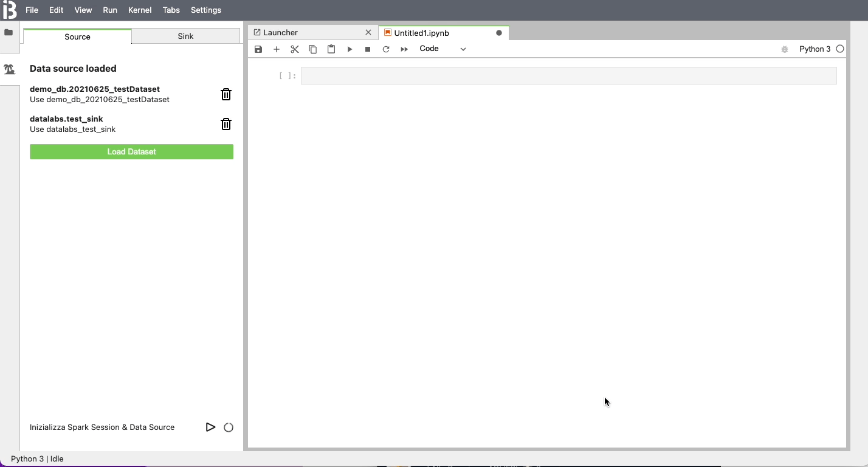Save the notebook with the disk icon
Viewport: 868px width, 467px height.
pyautogui.click(x=258, y=49)
